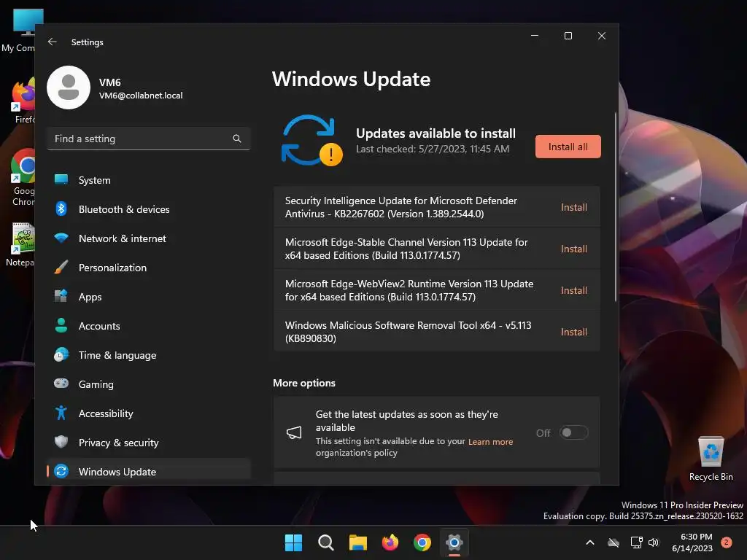The image size is (747, 560).
Task: Install Edge-WebView2 Runtime update
Action: 573,290
